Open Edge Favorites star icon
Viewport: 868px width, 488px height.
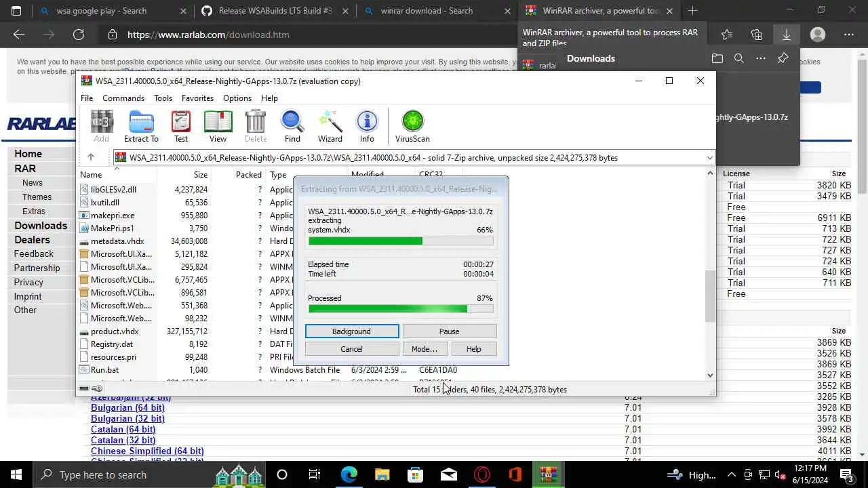click(727, 35)
